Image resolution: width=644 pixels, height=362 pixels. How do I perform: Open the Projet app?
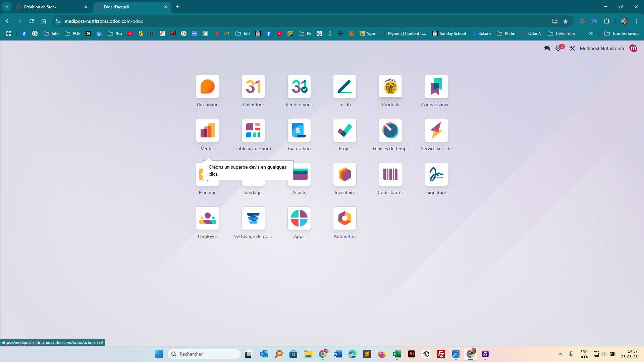click(x=345, y=130)
